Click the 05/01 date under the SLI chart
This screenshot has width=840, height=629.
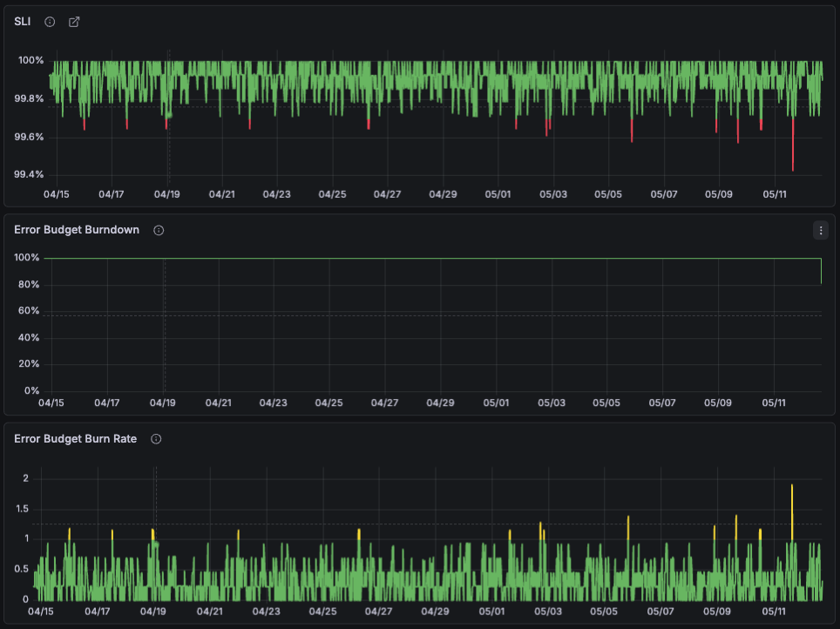click(498, 194)
